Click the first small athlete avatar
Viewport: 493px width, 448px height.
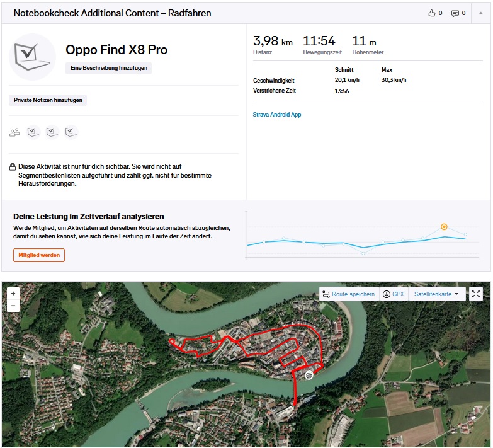pyautogui.click(x=33, y=132)
